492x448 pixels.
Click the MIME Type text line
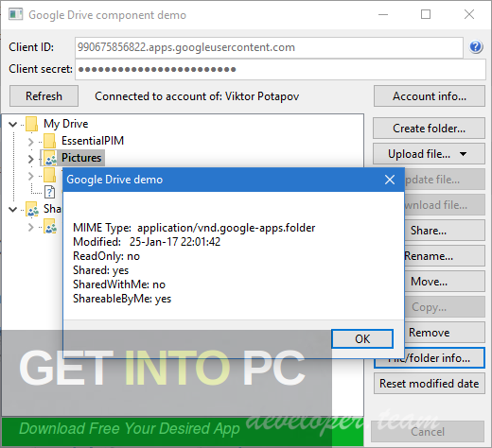194,228
